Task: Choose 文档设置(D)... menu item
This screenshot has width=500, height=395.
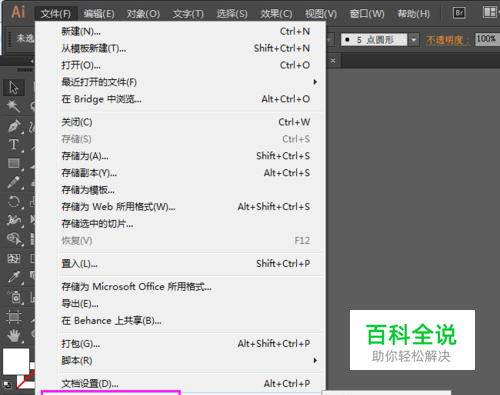Action: 180,384
